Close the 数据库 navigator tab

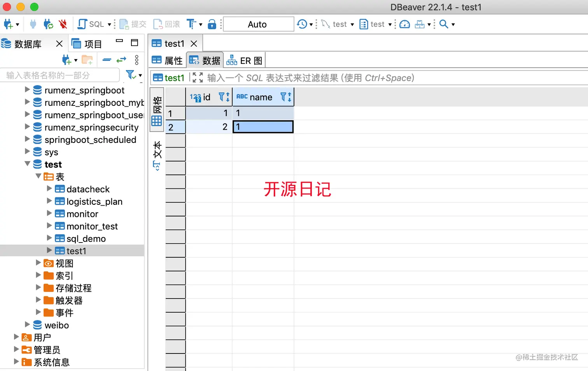pos(59,44)
